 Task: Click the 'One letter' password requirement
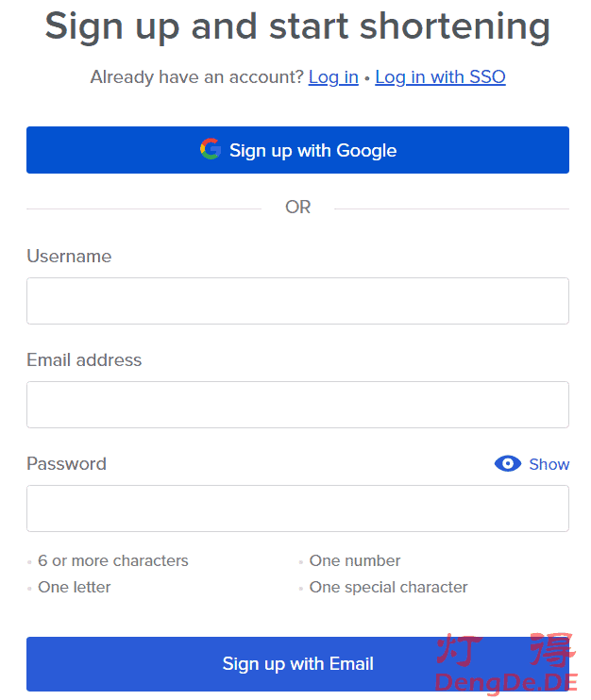coord(75,587)
